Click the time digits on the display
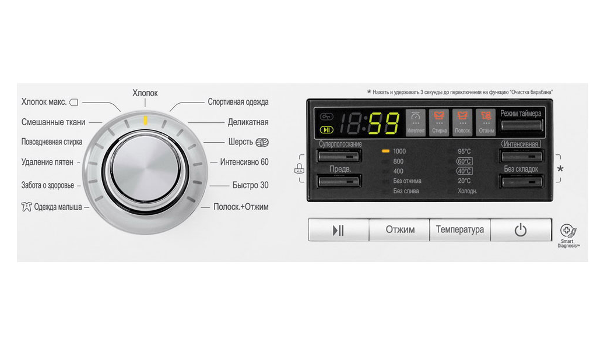The width and height of the screenshot is (604, 364). [x=368, y=123]
